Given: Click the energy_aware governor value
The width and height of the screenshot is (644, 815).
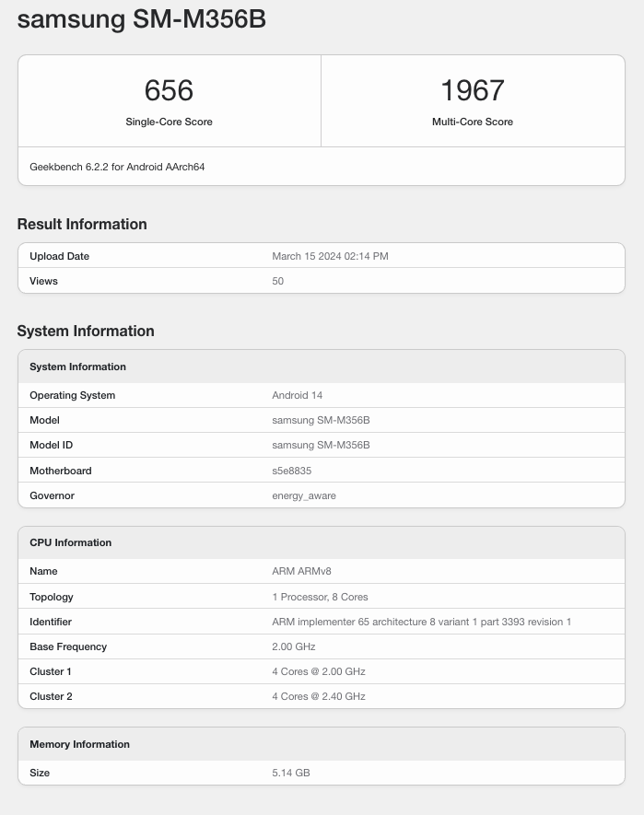Looking at the screenshot, I should click(304, 495).
